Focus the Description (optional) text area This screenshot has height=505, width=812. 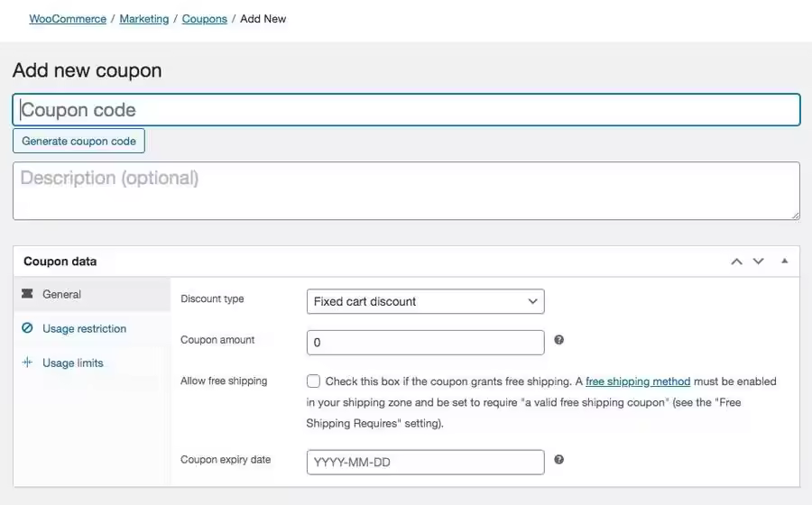pyautogui.click(x=407, y=191)
